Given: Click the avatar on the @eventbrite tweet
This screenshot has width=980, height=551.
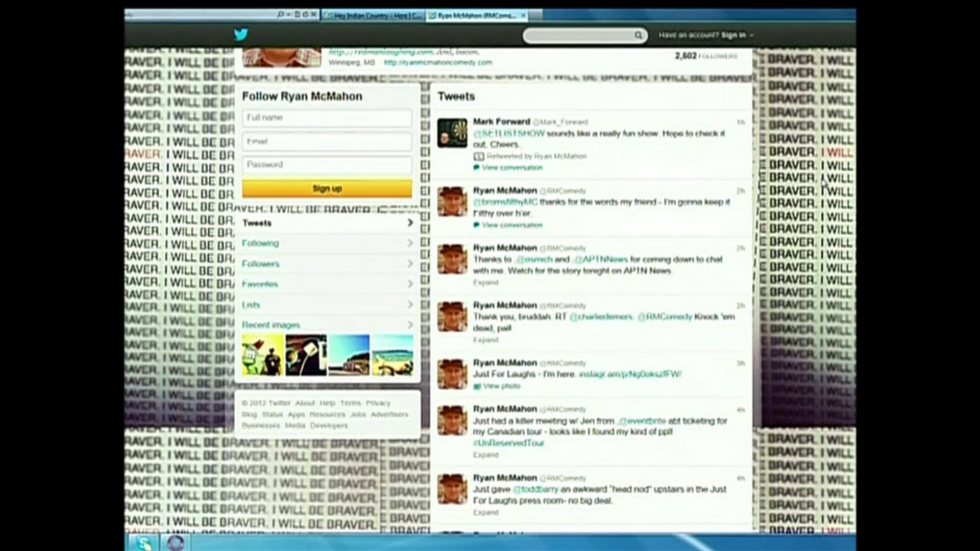Looking at the screenshot, I should click(x=452, y=420).
